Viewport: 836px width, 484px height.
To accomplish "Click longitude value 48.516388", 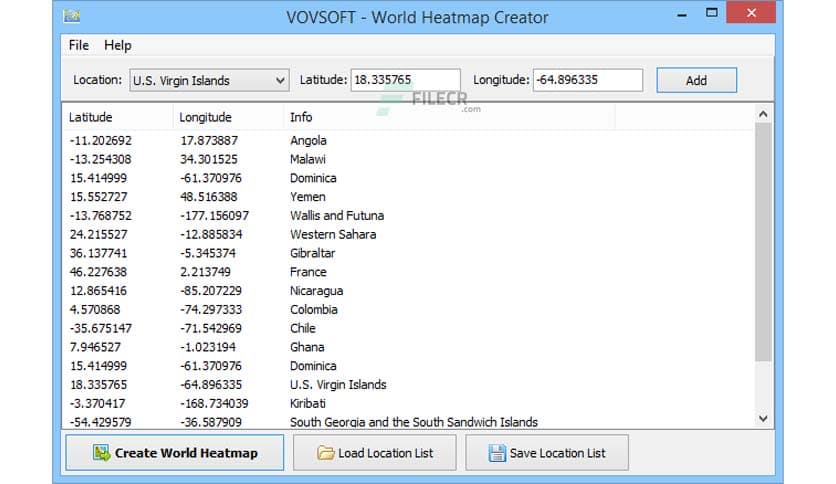I will 208,197.
